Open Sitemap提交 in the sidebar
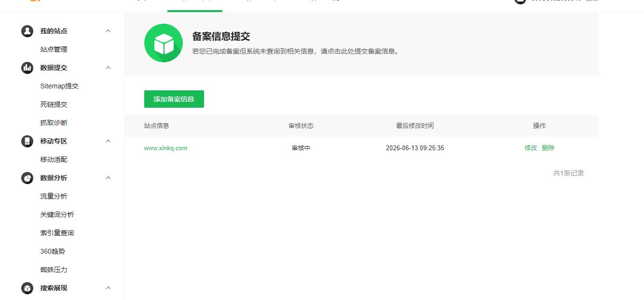 pos(59,86)
